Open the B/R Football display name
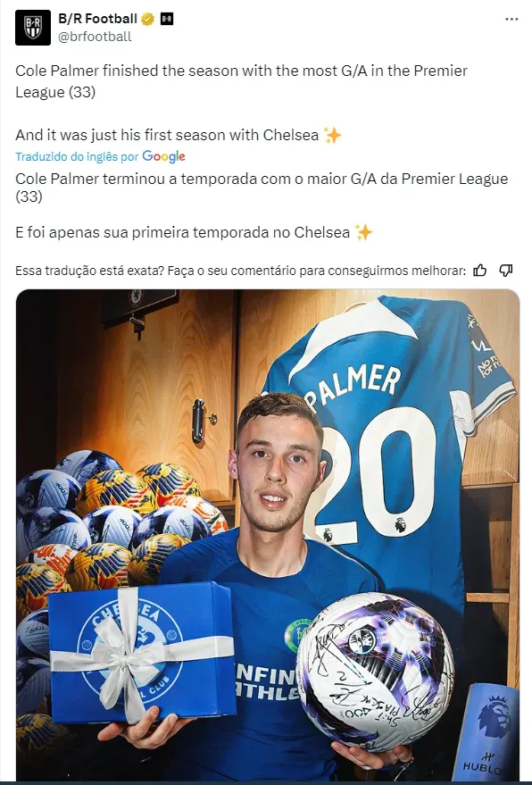Viewport: 532px width, 785px height. [x=97, y=19]
